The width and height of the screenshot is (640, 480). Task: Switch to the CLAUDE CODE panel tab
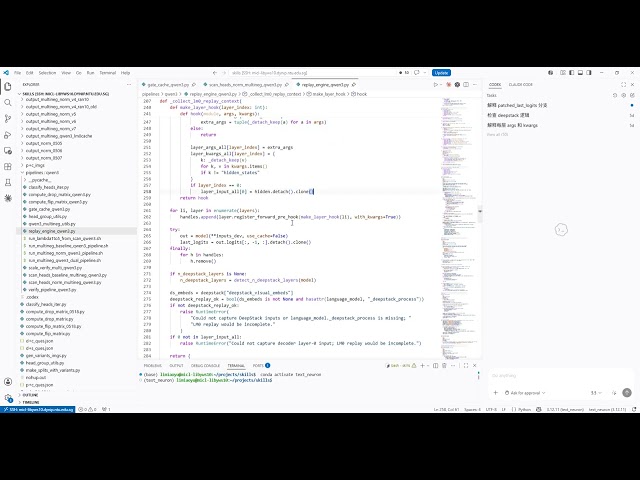[x=520, y=84]
